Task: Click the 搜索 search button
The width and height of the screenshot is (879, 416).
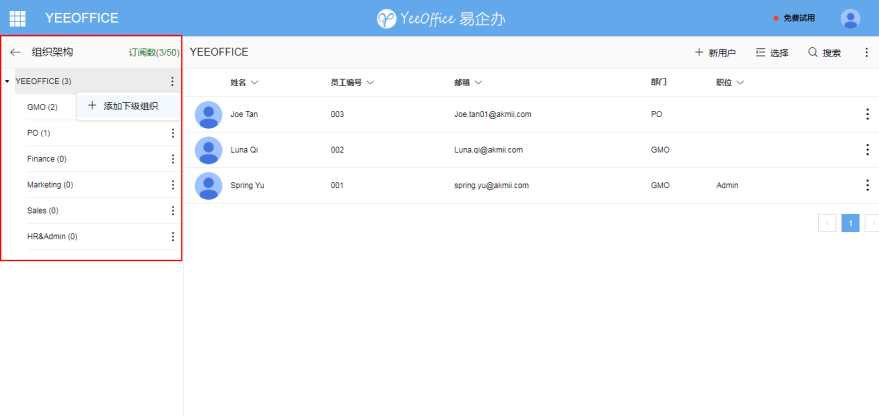Action: (x=824, y=53)
